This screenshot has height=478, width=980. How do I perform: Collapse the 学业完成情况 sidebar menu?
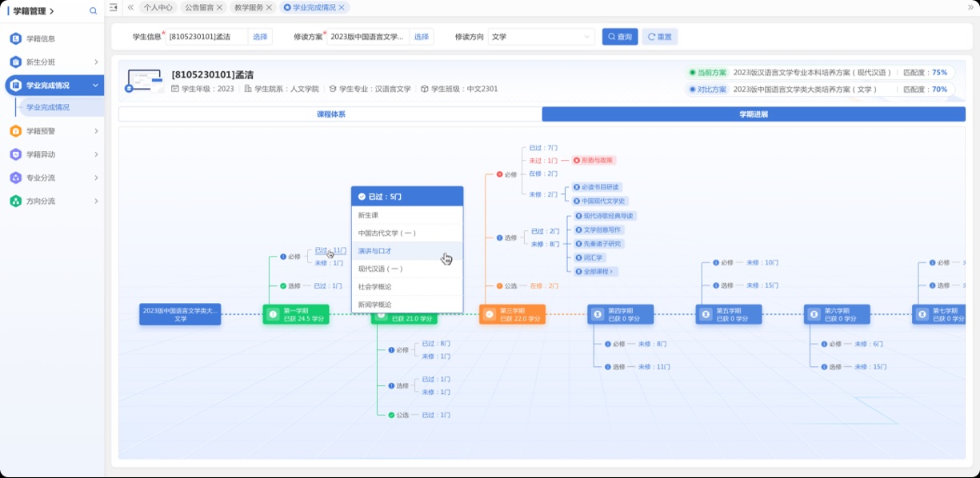click(96, 86)
